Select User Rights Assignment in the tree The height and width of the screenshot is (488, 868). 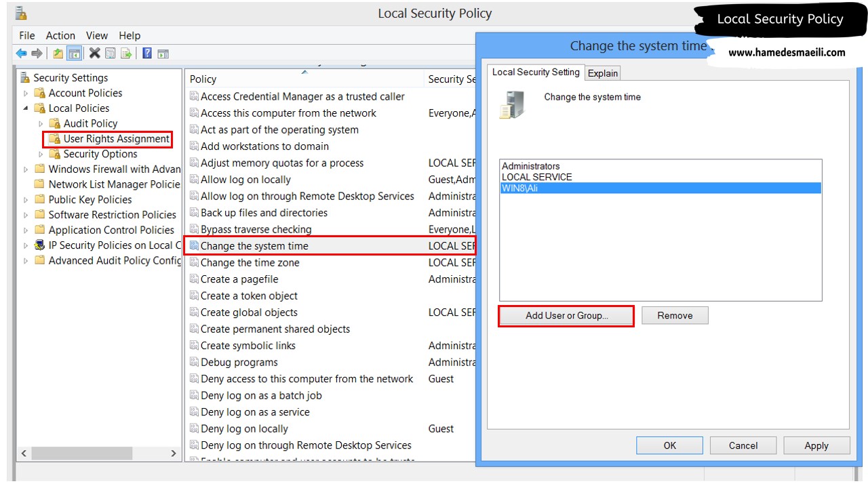click(117, 139)
